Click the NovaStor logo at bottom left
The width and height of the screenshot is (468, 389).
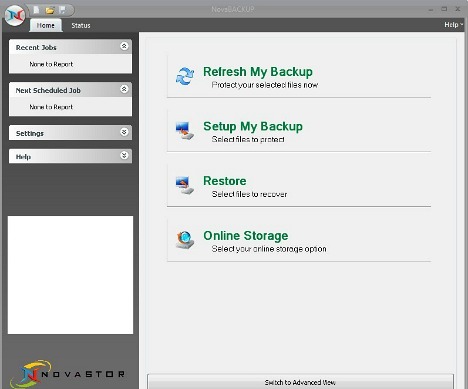(68, 374)
